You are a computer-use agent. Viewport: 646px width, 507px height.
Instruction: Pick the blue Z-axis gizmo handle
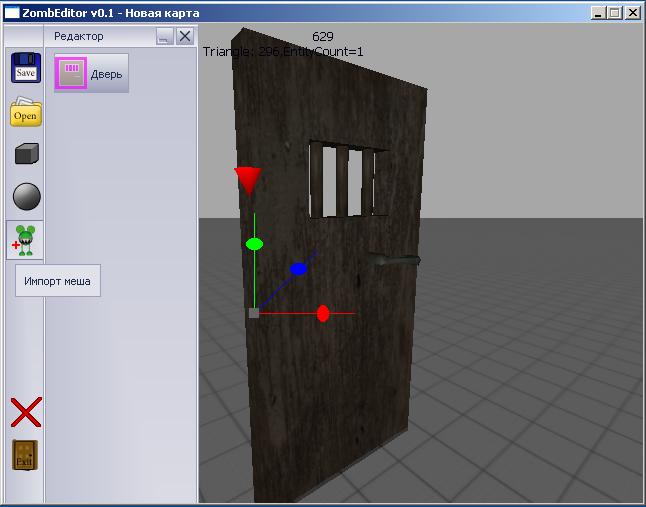click(x=298, y=269)
